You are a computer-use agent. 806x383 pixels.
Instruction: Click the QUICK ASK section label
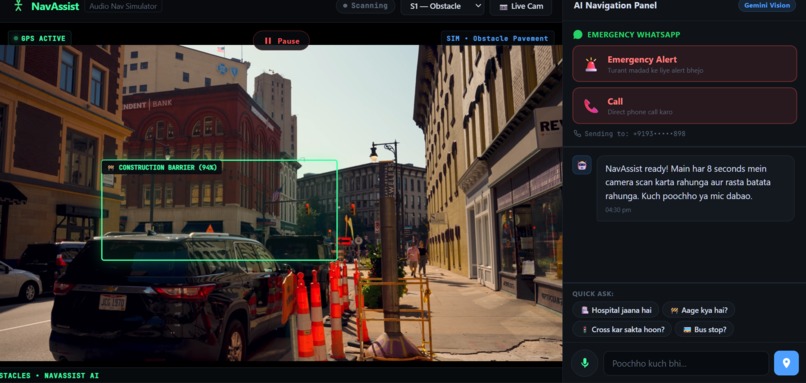(593, 294)
